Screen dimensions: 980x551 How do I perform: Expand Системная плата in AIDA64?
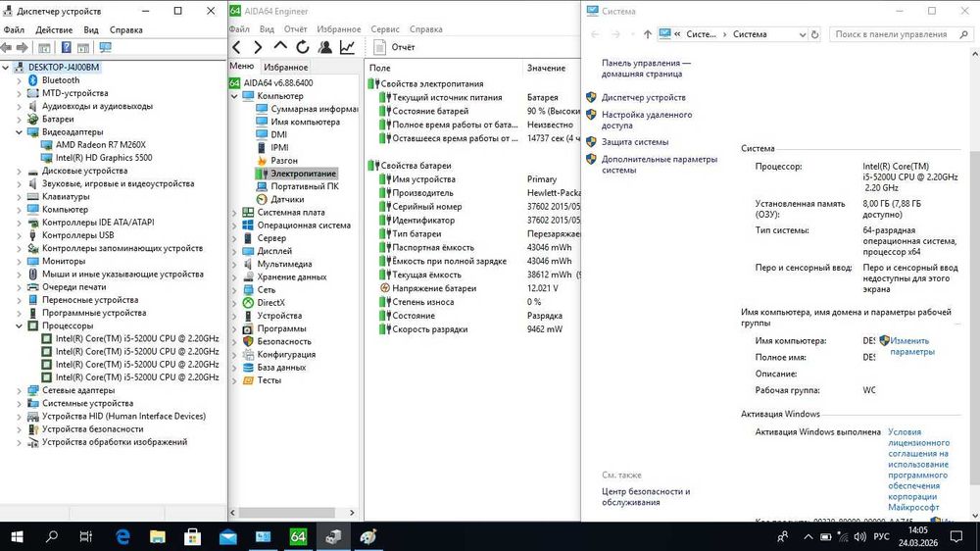click(x=234, y=213)
